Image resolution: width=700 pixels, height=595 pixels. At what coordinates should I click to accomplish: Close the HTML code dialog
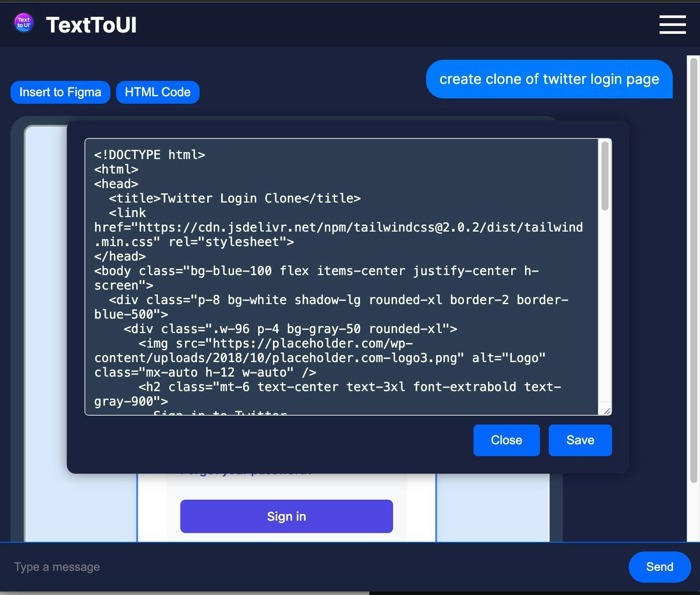click(x=507, y=440)
